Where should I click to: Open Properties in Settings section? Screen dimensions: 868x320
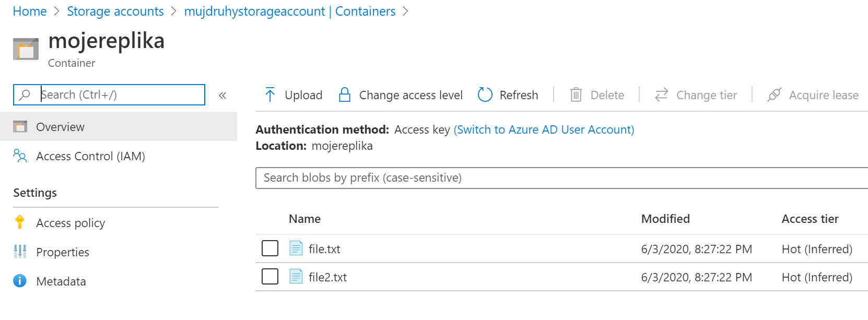[x=63, y=252]
